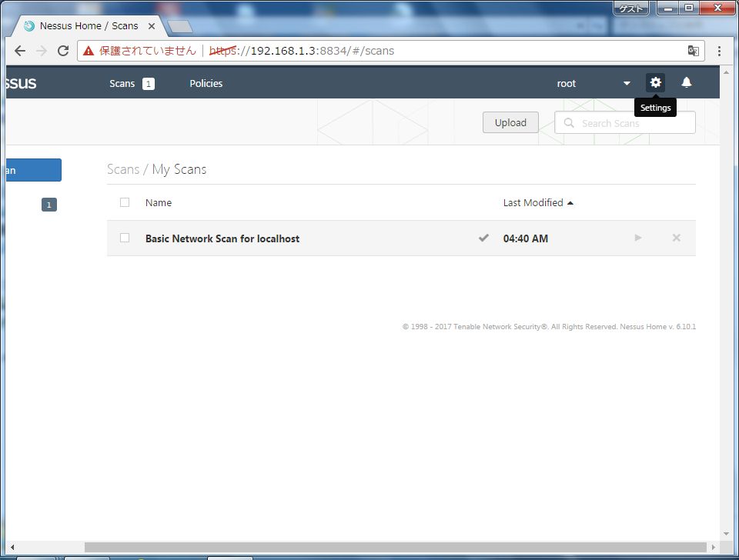739x560 pixels.
Task: Click the Chrome guest profile button
Action: click(x=631, y=8)
